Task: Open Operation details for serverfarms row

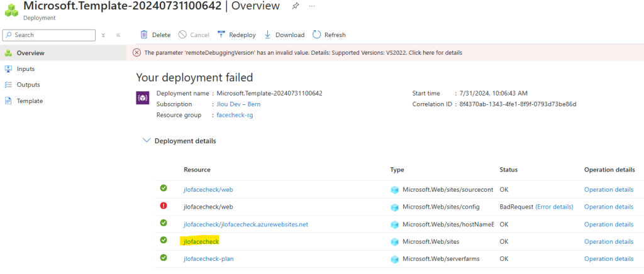Action: pyautogui.click(x=609, y=259)
